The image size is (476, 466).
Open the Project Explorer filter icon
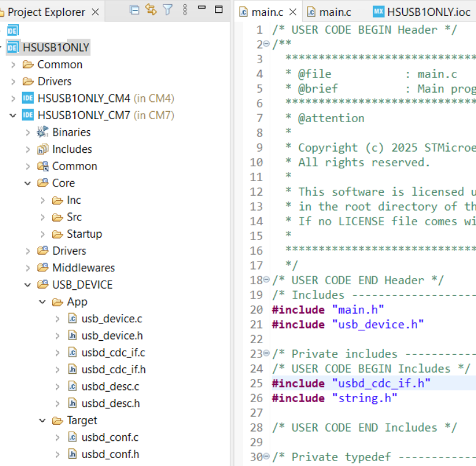point(168,10)
